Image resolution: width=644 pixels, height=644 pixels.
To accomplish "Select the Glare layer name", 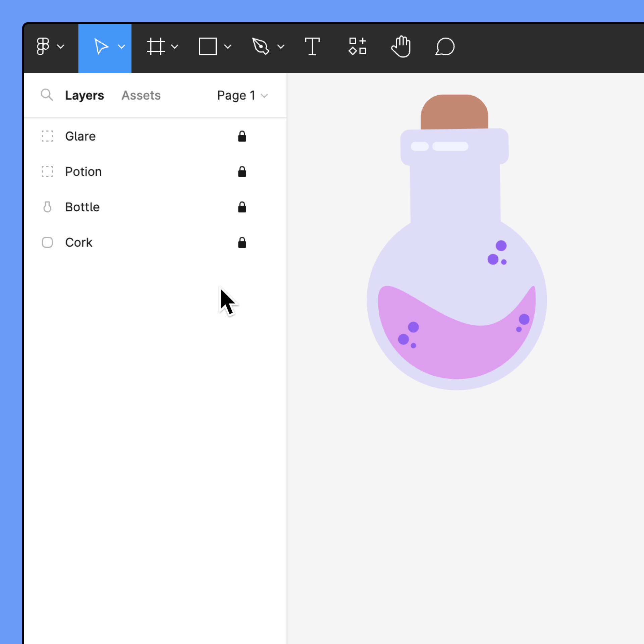I will coord(80,136).
